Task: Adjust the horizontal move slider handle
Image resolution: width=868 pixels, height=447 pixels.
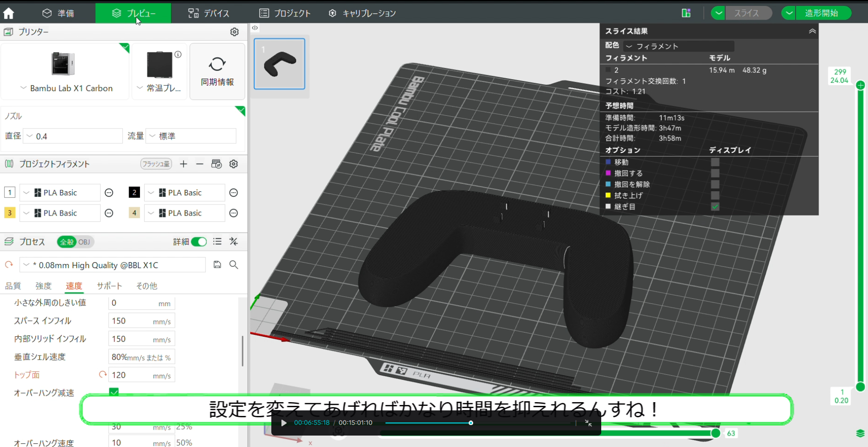Action: pyautogui.click(x=716, y=433)
